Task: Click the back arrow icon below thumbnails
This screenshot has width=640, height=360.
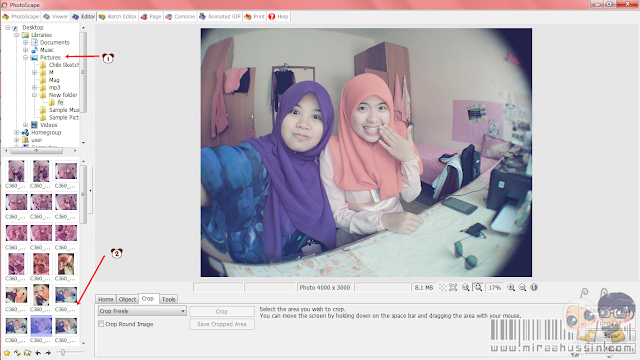Action: pyautogui.click(x=38, y=353)
